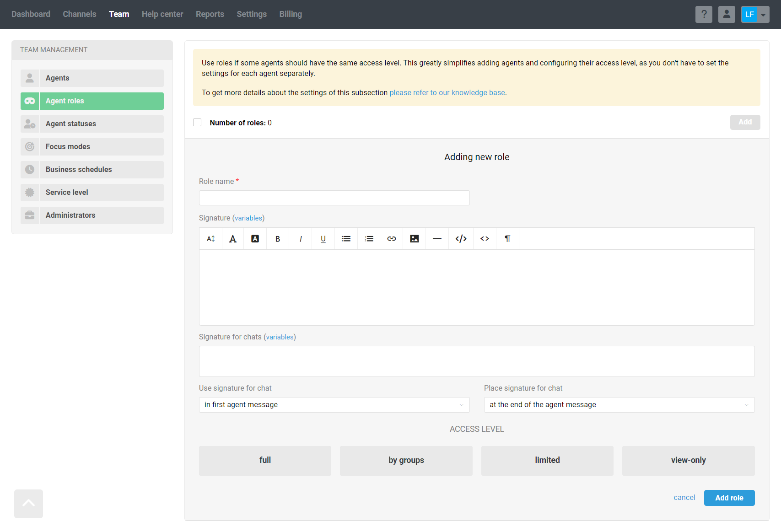Click the Agents person icon in sidebar

[x=30, y=78]
